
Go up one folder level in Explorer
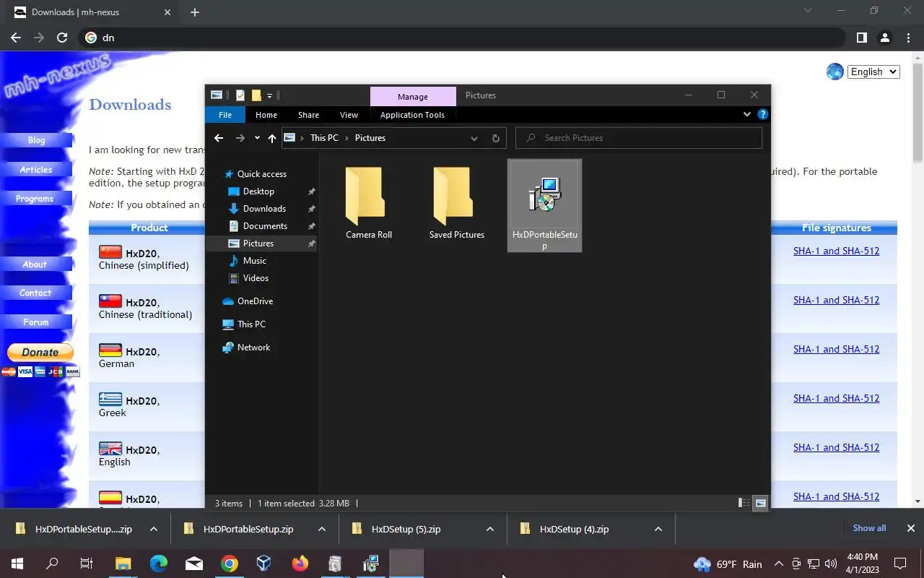click(271, 138)
